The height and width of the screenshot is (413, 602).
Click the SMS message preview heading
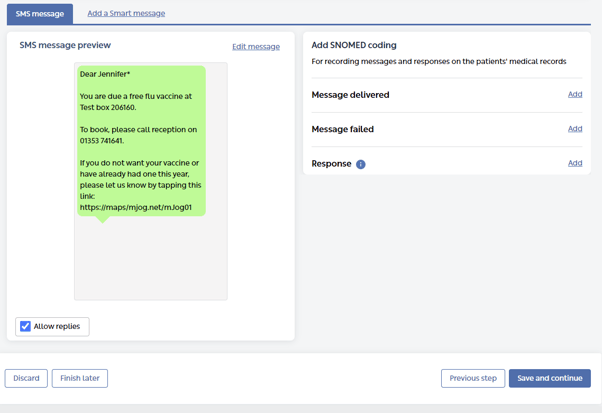click(x=65, y=45)
